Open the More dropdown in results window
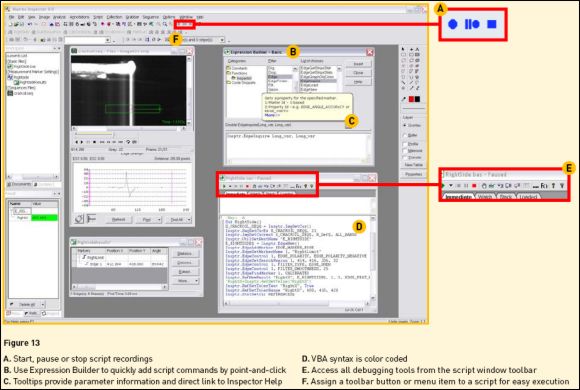The image size is (580, 390). 185,281
